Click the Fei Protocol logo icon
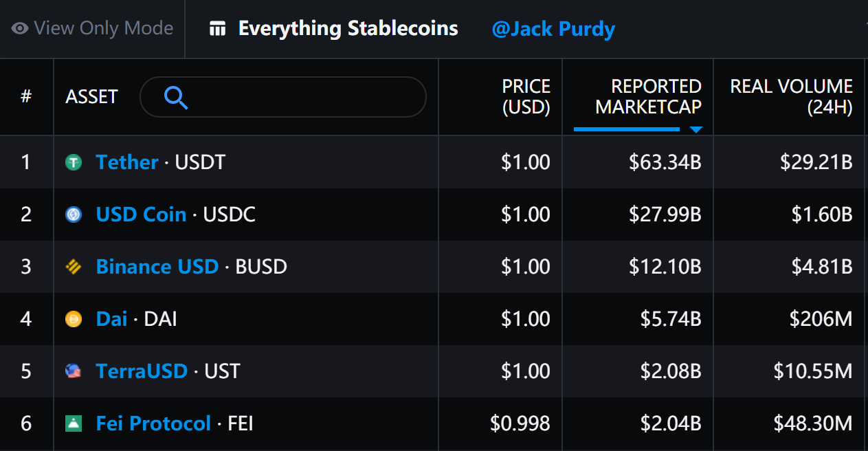This screenshot has height=451, width=868. coord(74,423)
